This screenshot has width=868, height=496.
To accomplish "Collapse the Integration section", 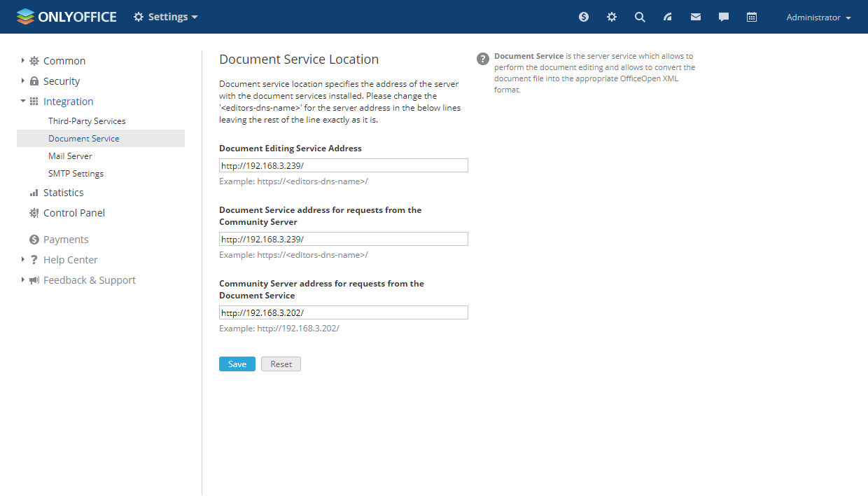I will pos(22,101).
